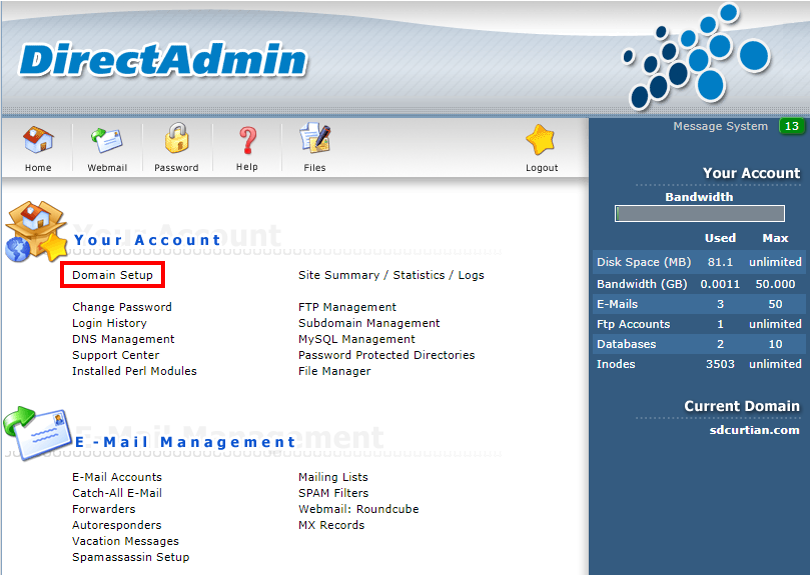This screenshot has width=810, height=575.
Task: Open MySQL Management
Action: coord(356,339)
